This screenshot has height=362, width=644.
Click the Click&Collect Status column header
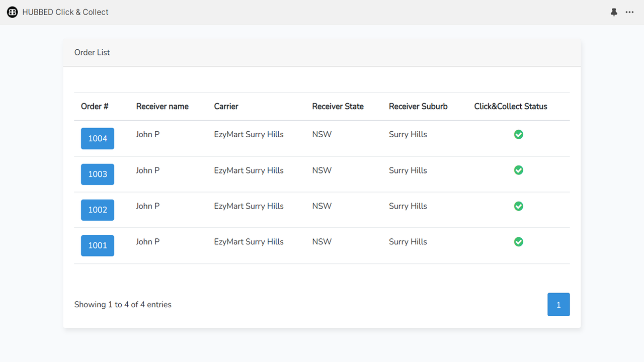[511, 107]
